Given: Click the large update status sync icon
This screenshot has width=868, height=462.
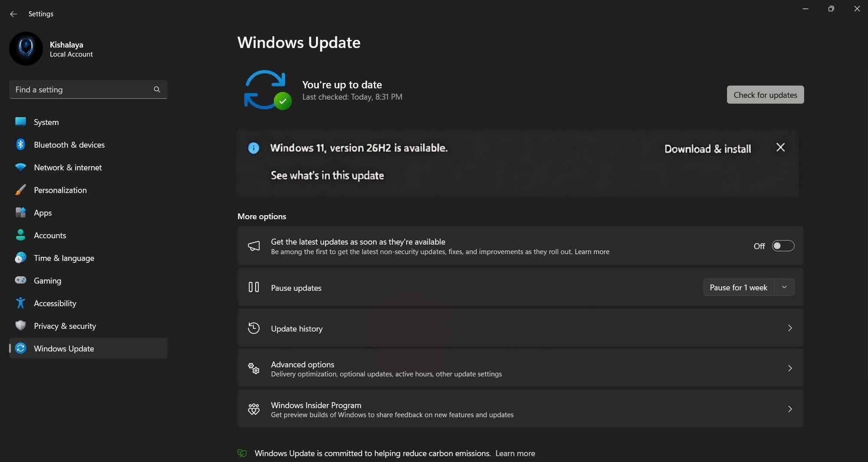Looking at the screenshot, I should (x=267, y=90).
